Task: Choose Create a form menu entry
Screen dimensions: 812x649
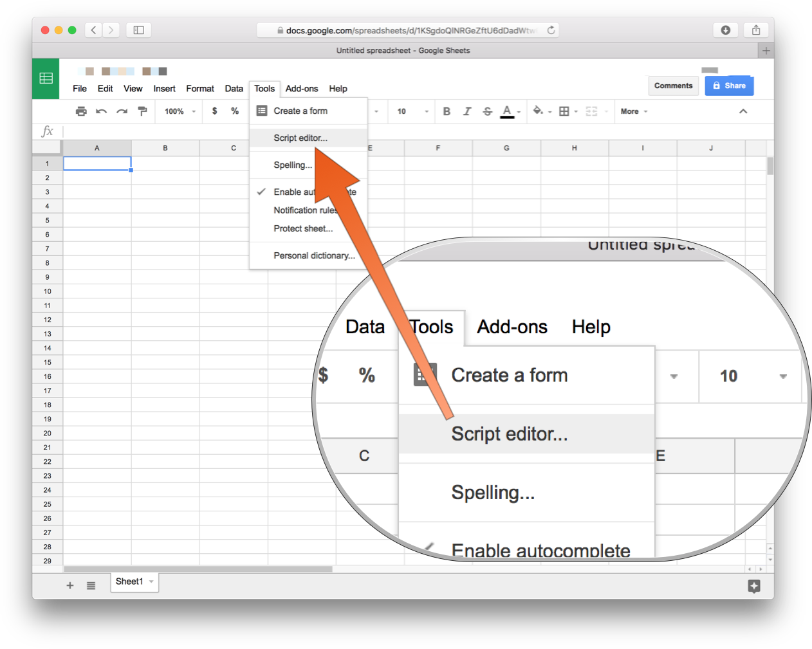Action: [308, 111]
